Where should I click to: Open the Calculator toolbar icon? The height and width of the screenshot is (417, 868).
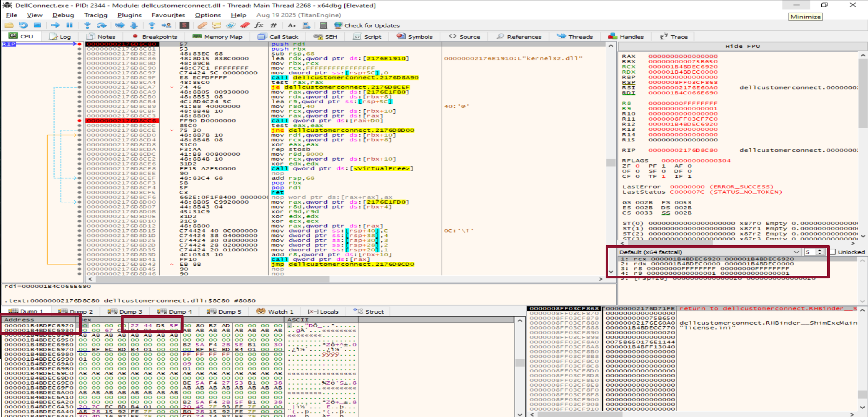pos(323,25)
